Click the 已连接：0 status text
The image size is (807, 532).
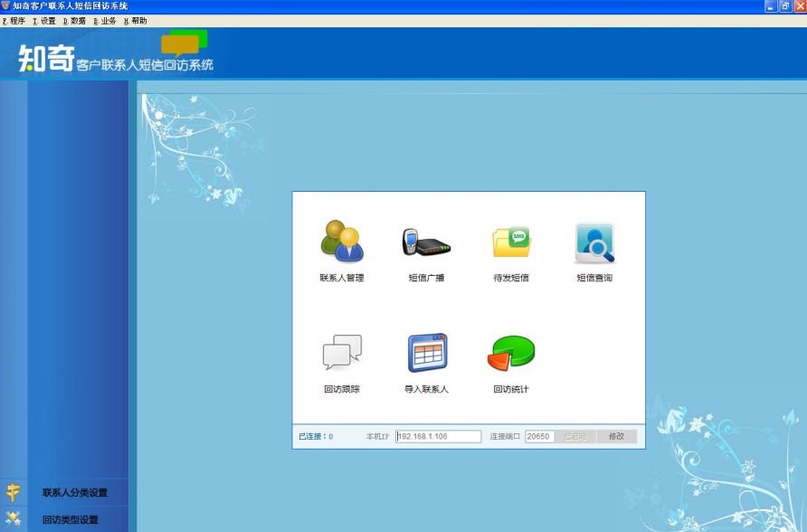click(x=316, y=436)
